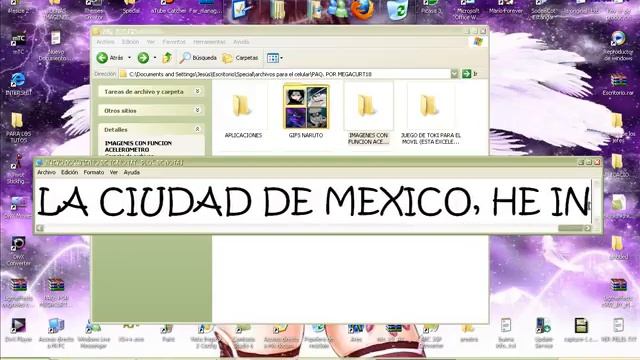Click inside the Notepad text area

(313, 201)
